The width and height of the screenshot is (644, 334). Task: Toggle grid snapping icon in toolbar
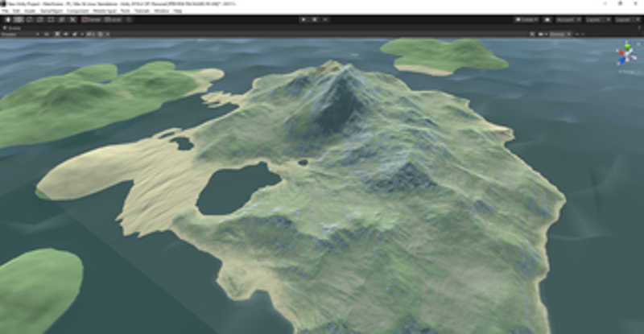[x=129, y=20]
